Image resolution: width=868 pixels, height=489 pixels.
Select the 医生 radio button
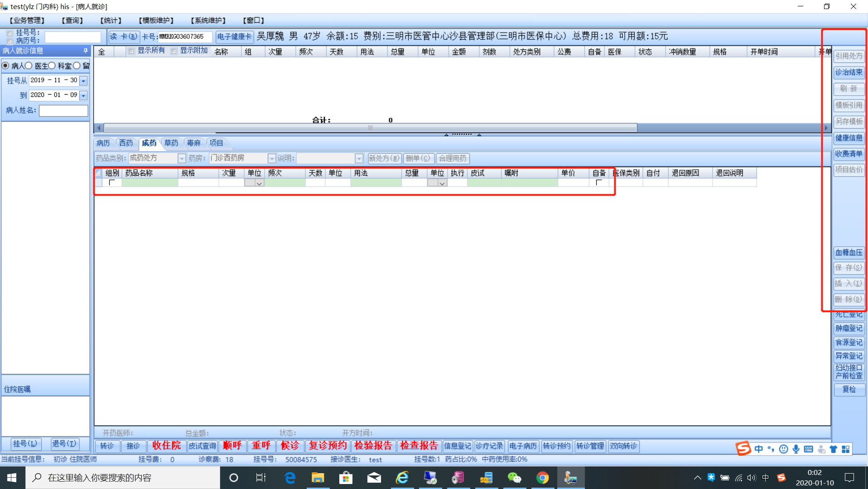[29, 66]
